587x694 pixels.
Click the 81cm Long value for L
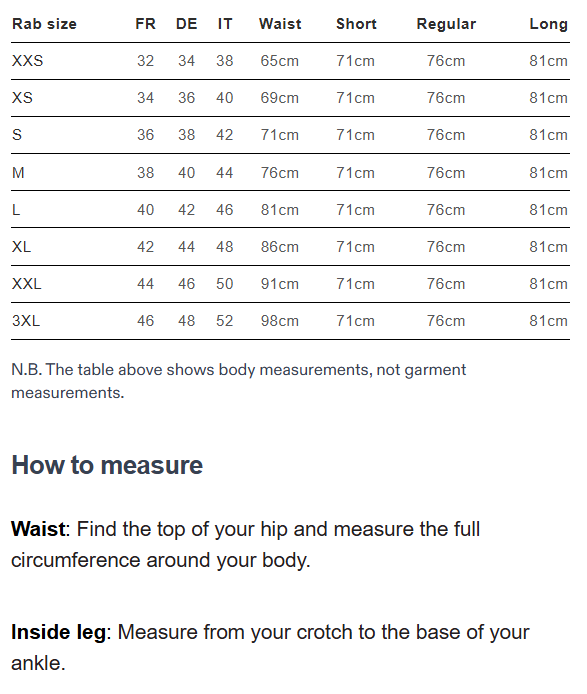pyautogui.click(x=548, y=209)
